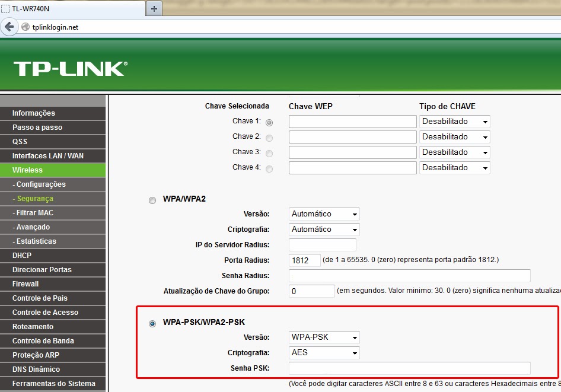
Task: Open Chave 3 Tipo de CHAVE dropdown
Action: 454,152
